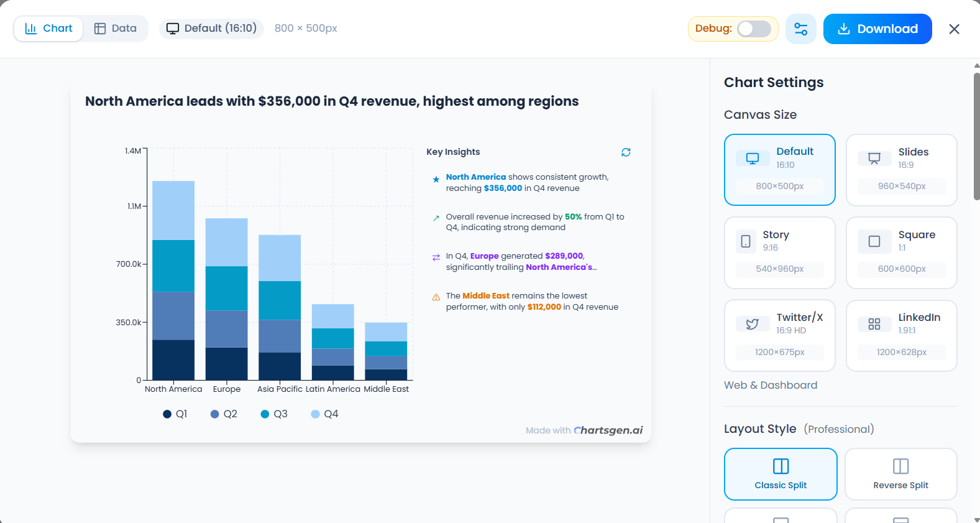Open the settings sliders icon button

(800, 29)
